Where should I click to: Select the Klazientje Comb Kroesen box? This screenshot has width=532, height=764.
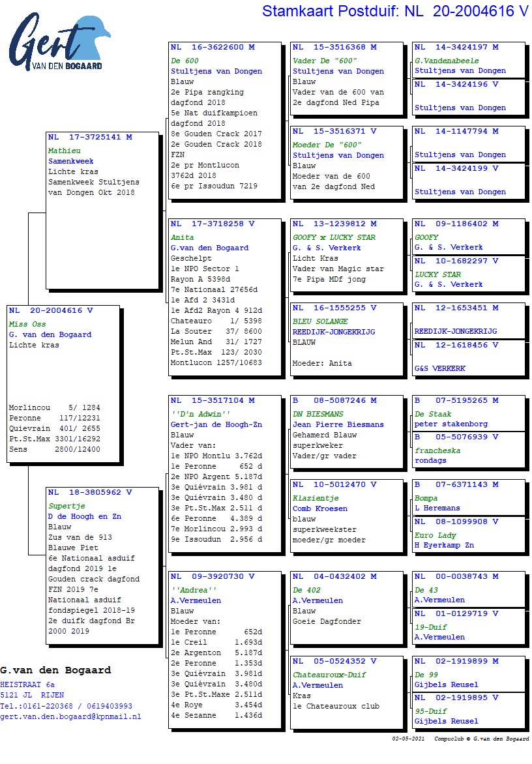pos(346,515)
